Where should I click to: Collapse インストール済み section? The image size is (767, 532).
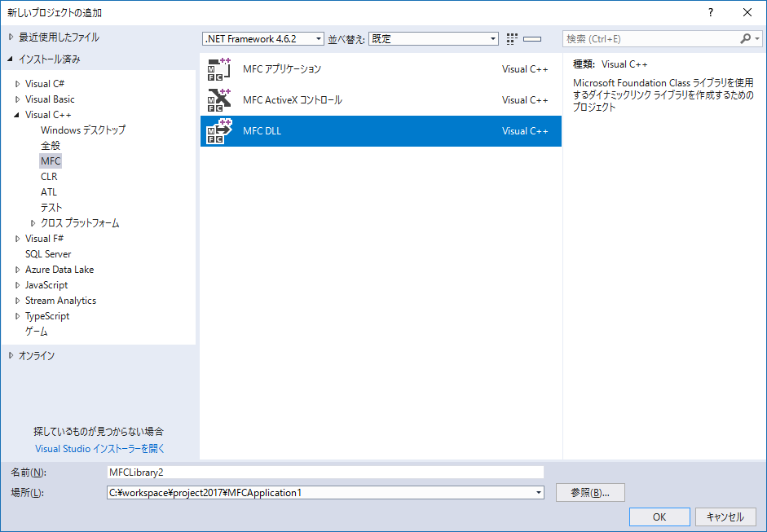(11, 59)
